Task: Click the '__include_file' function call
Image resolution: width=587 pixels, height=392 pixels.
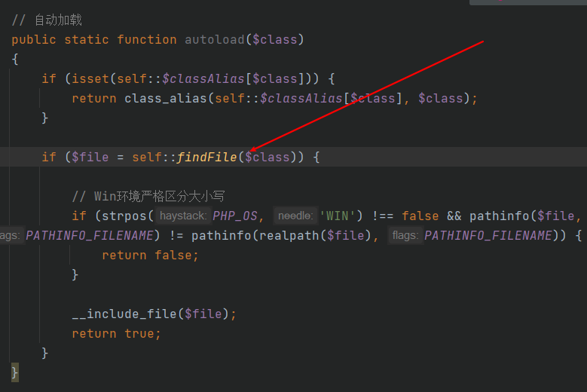Action: point(124,314)
